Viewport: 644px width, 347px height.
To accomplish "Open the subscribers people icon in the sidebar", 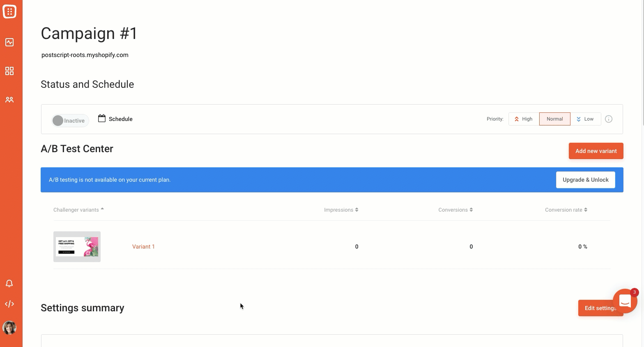I will (9, 100).
